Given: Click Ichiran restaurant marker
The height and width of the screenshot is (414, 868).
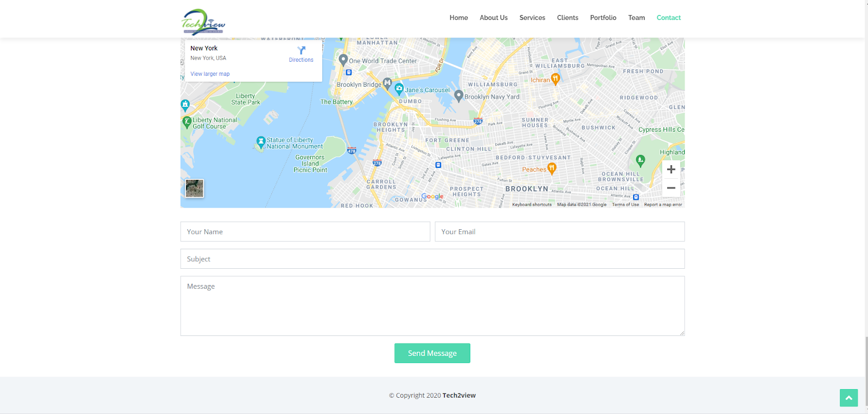Looking at the screenshot, I should pos(555,80).
